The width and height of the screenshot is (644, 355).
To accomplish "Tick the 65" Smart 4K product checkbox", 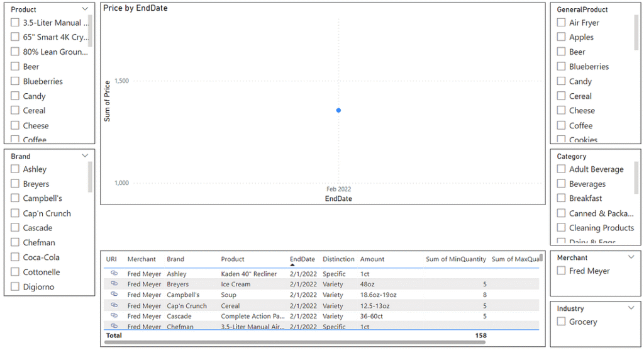I will click(15, 37).
